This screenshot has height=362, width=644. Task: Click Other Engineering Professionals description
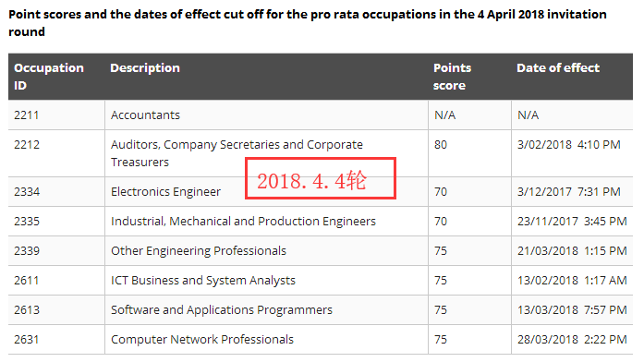coord(199,251)
